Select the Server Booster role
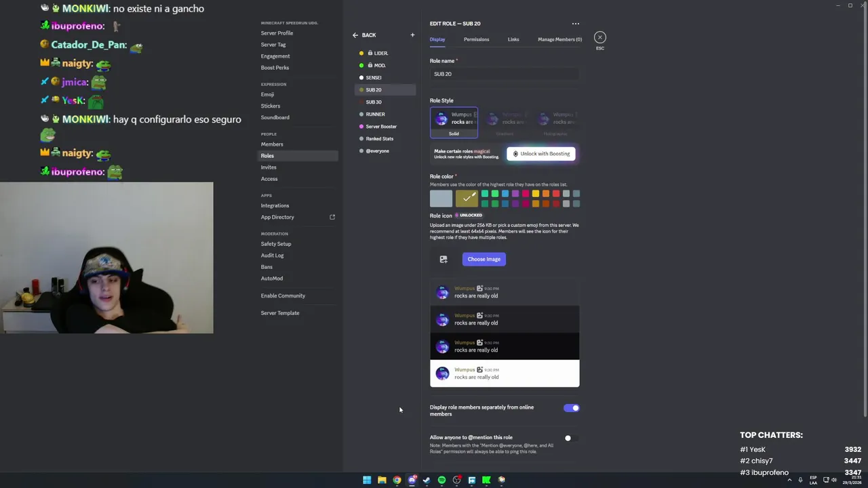The width and height of the screenshot is (868, 488). [384, 126]
